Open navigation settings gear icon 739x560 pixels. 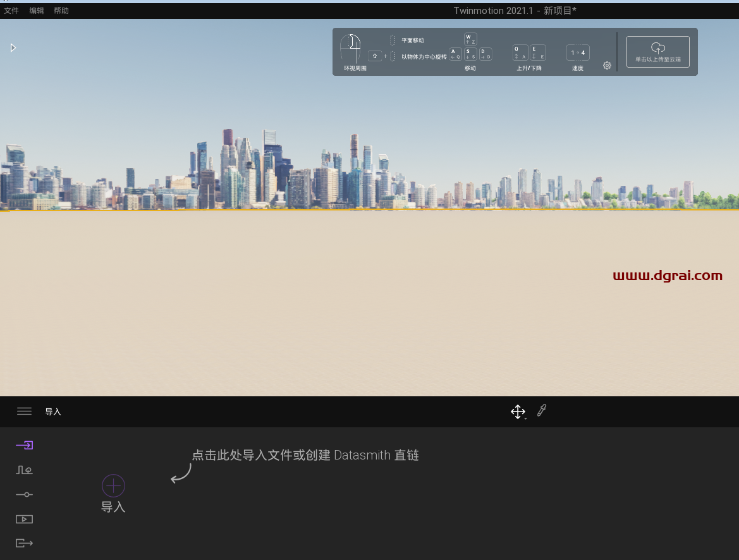click(607, 66)
